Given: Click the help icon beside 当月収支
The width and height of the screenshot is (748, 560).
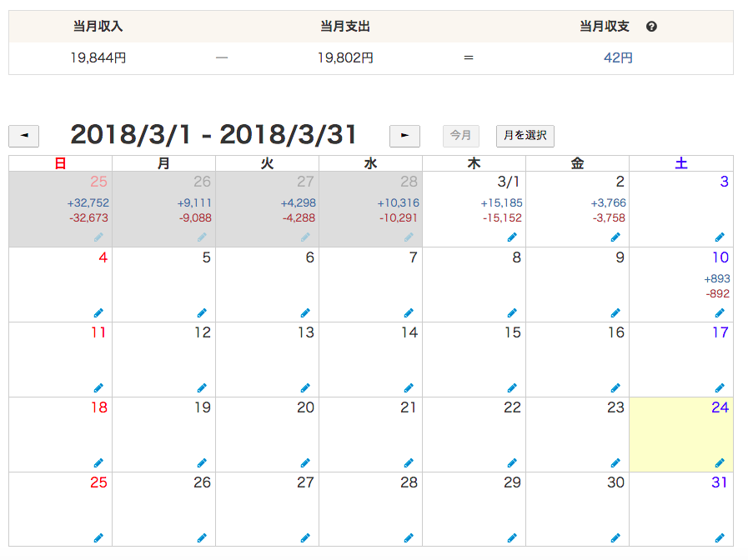Looking at the screenshot, I should coord(651,27).
